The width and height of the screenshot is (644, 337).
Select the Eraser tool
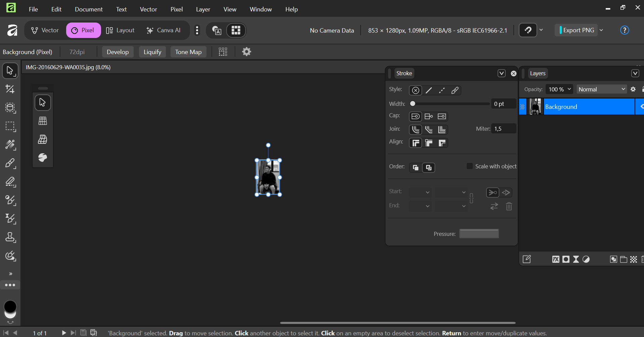tap(10, 182)
